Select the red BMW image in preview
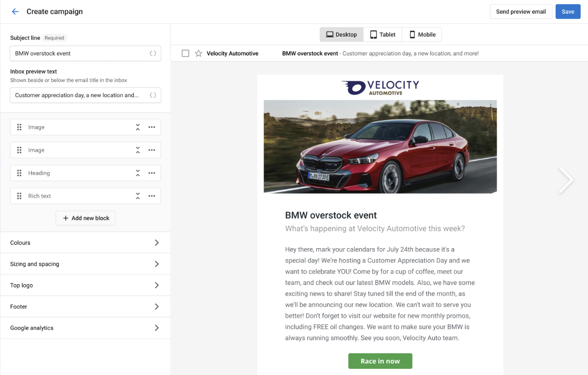 pyautogui.click(x=380, y=146)
